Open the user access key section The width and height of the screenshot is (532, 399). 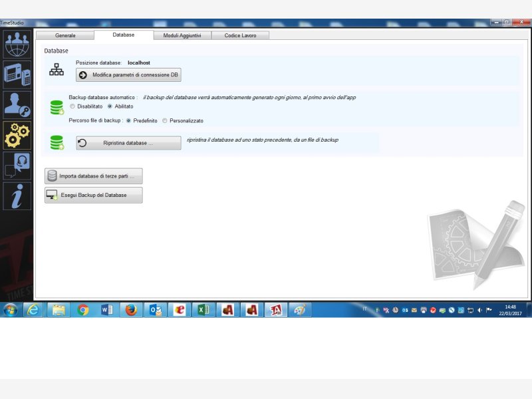point(17,104)
